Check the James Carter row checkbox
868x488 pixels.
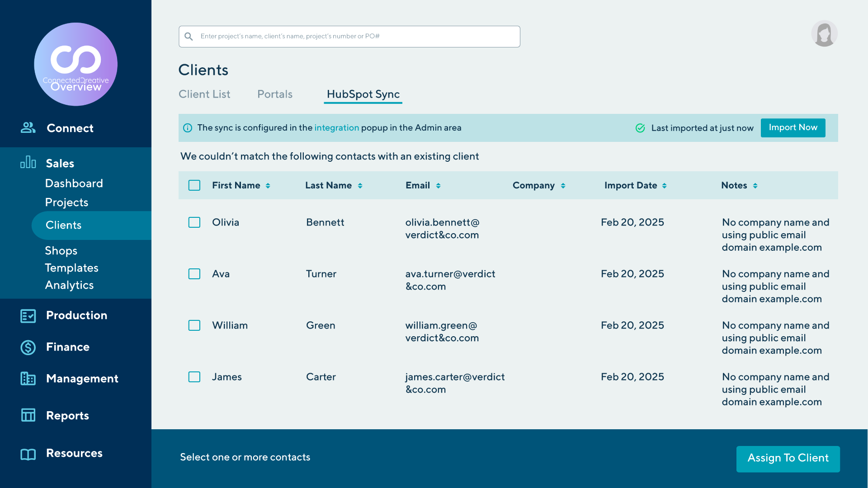194,377
